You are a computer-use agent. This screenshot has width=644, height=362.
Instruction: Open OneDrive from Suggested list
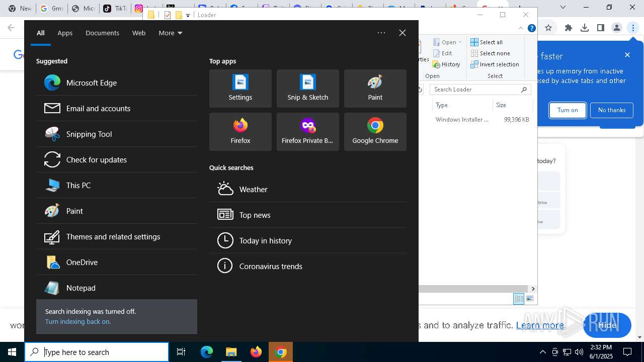click(x=117, y=262)
